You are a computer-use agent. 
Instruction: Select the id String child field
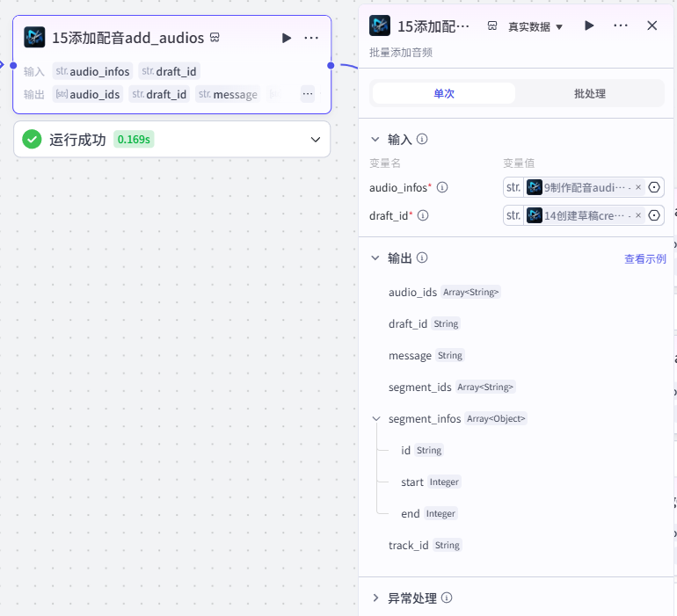tap(422, 450)
